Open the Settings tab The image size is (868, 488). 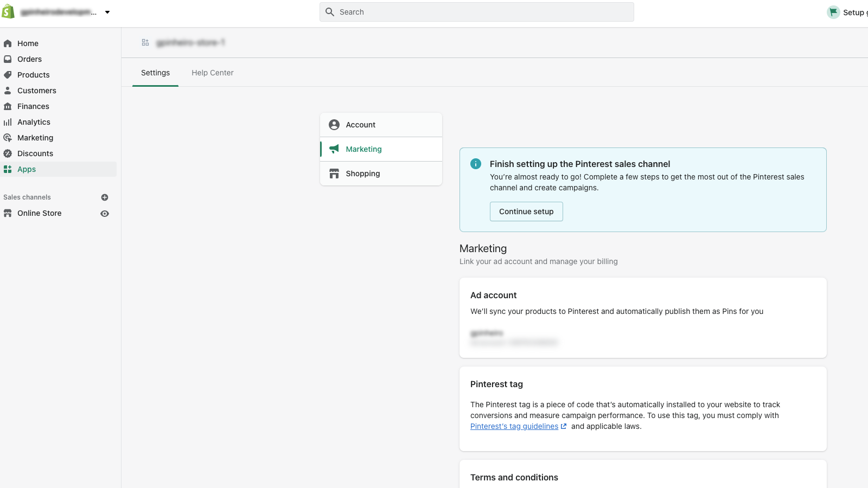tap(155, 72)
